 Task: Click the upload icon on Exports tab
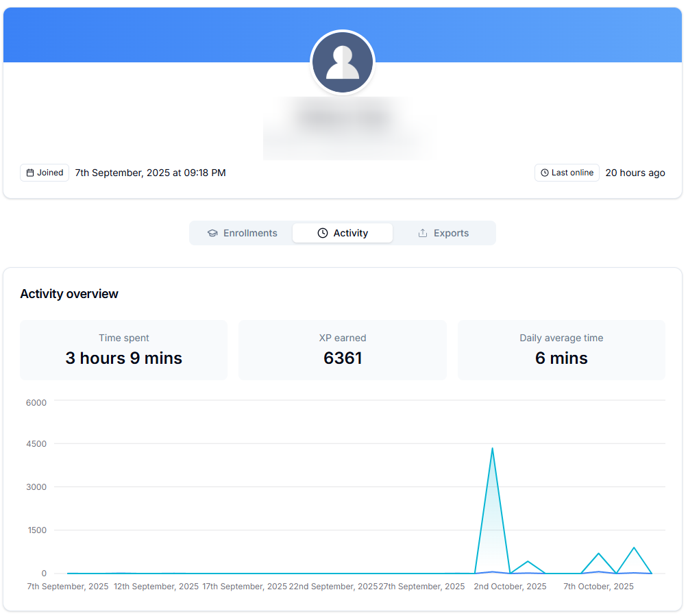tap(423, 233)
